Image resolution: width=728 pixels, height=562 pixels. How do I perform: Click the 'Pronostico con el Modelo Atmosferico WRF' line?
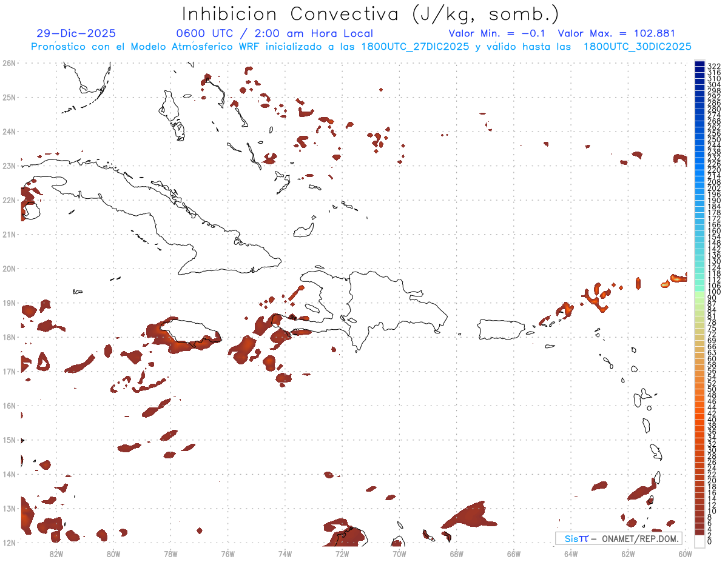(x=361, y=47)
